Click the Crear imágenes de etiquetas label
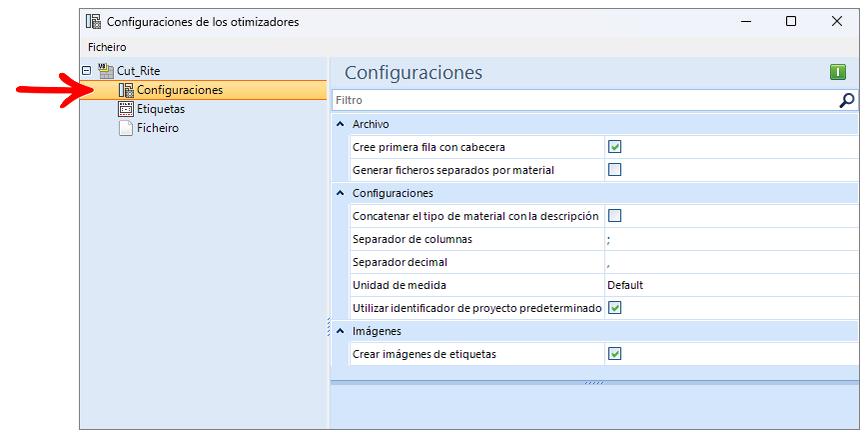 click(x=425, y=353)
